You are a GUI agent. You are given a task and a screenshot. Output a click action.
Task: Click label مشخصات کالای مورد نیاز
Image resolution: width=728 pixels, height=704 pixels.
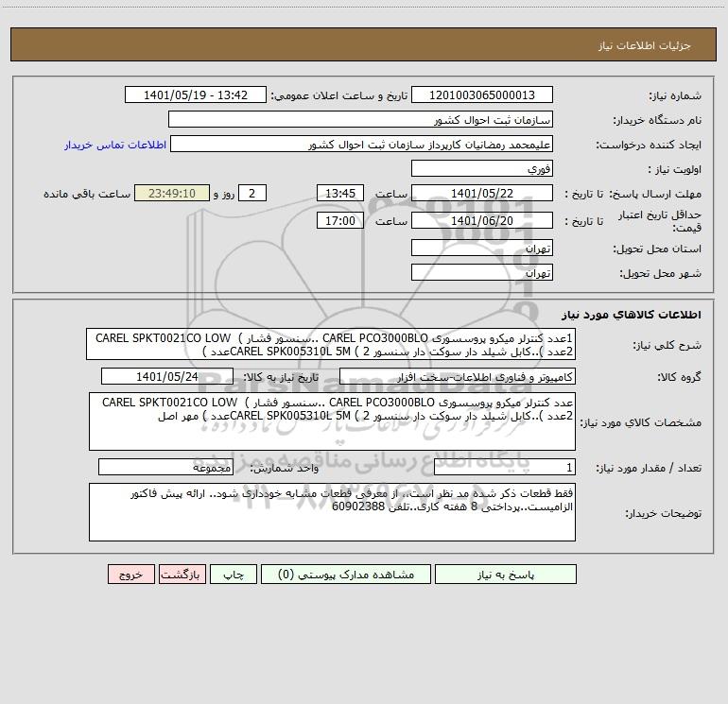[641, 422]
